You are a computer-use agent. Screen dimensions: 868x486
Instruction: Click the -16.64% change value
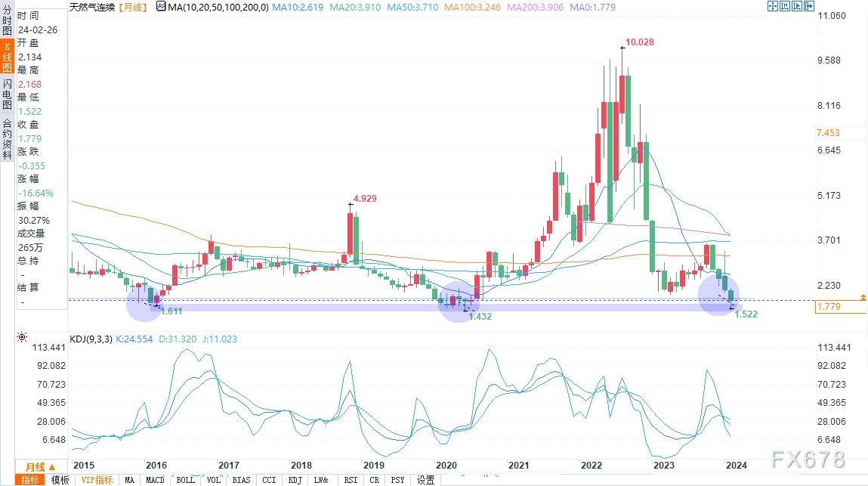[x=36, y=193]
